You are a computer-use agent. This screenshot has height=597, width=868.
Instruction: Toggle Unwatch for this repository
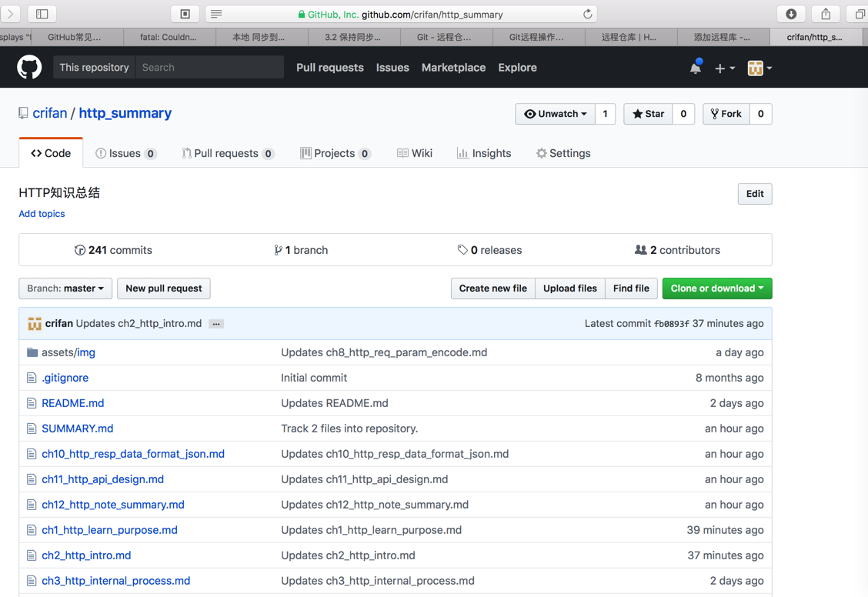(x=555, y=114)
